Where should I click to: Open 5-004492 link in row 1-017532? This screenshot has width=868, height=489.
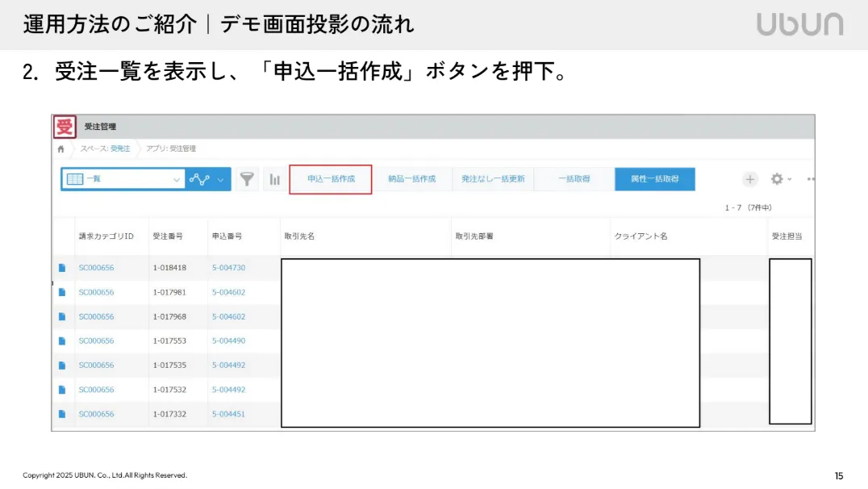click(x=228, y=389)
